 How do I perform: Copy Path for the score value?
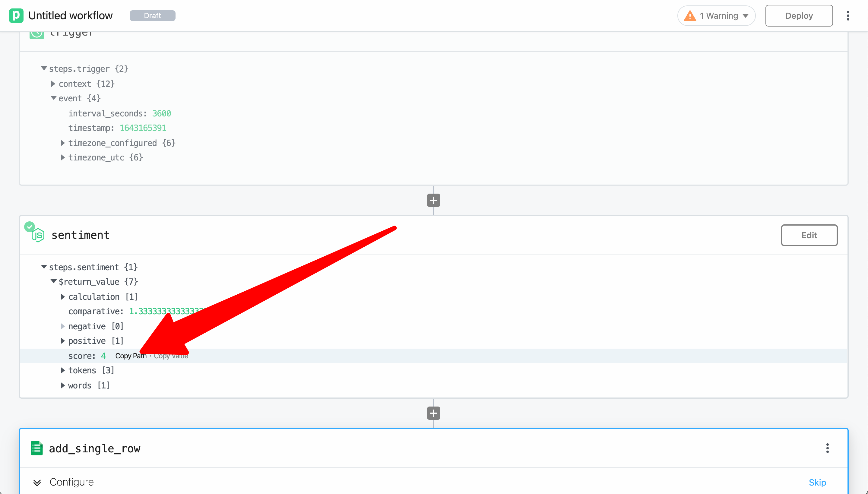coord(131,356)
